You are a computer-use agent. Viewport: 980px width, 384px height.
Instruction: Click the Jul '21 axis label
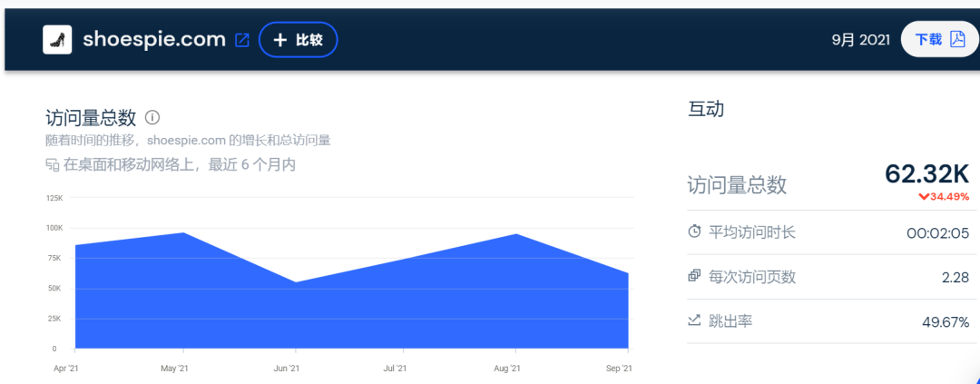[395, 369]
